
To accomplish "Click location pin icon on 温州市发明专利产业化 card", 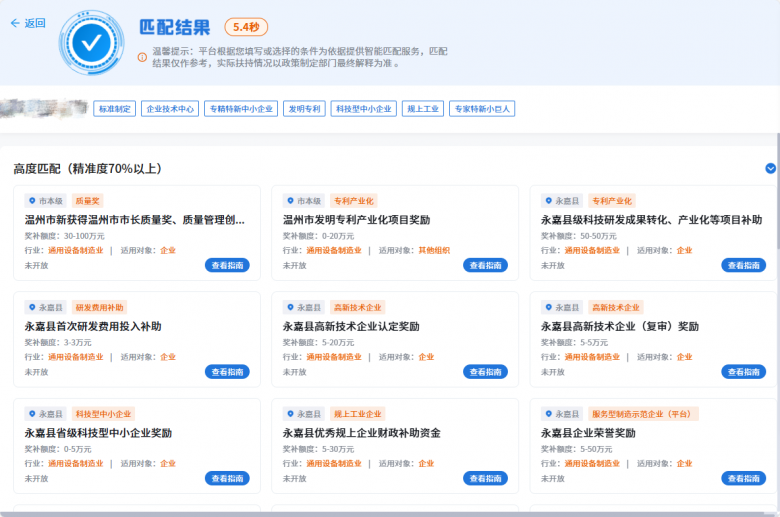I will [x=291, y=201].
